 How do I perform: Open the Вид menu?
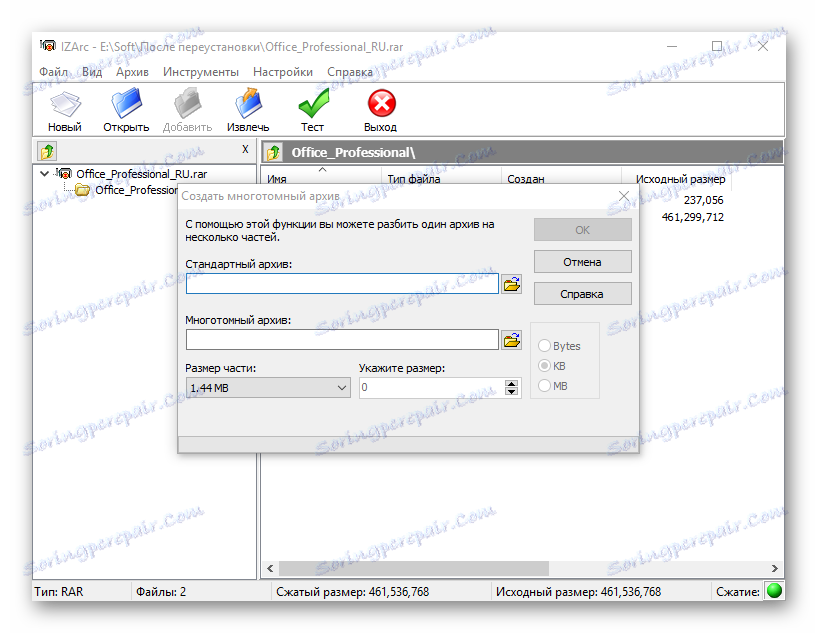[92, 72]
